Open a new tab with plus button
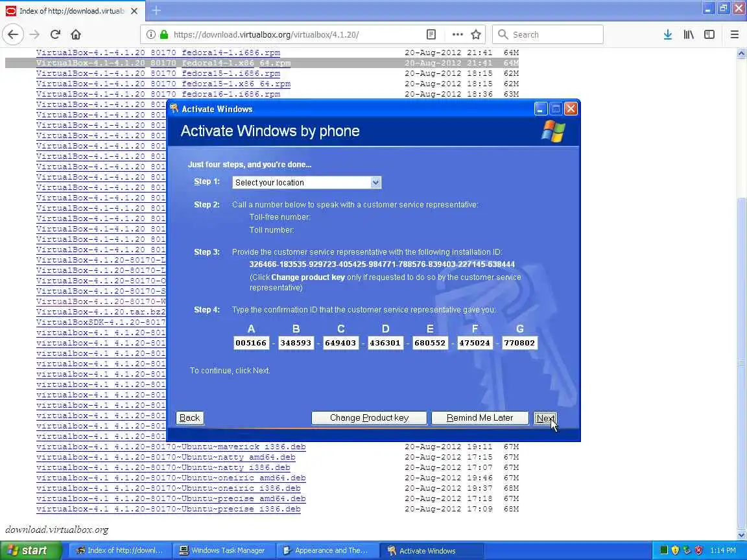The image size is (747, 560). pos(156,10)
